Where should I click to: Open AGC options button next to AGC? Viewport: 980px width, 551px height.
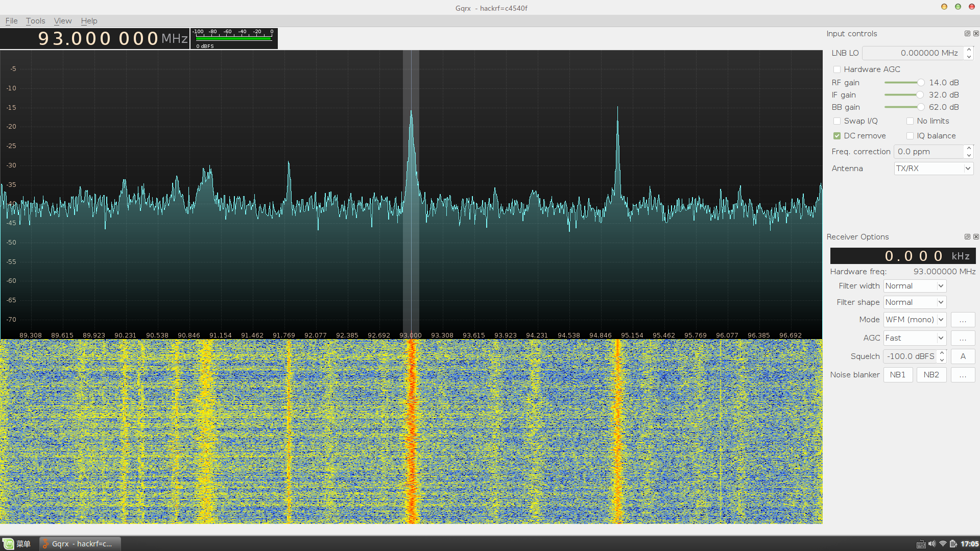pos(963,338)
